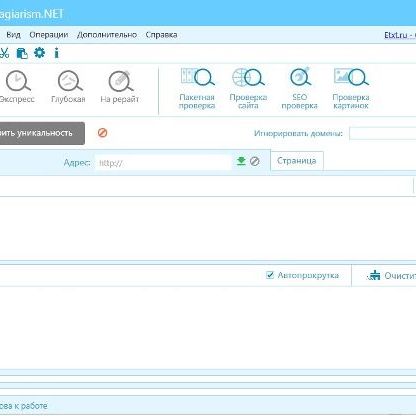Open Проверка сайта website check
The width and height of the screenshot is (416, 416).
[248, 89]
